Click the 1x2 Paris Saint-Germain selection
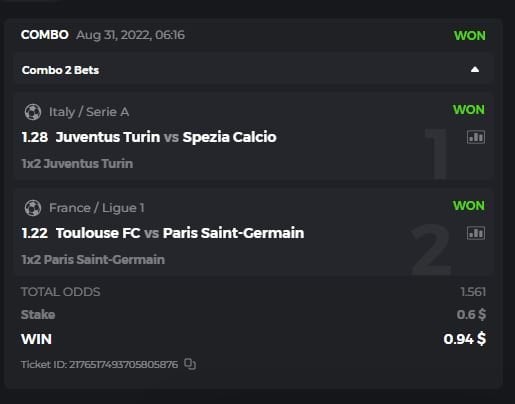The image size is (515, 404). tap(93, 260)
